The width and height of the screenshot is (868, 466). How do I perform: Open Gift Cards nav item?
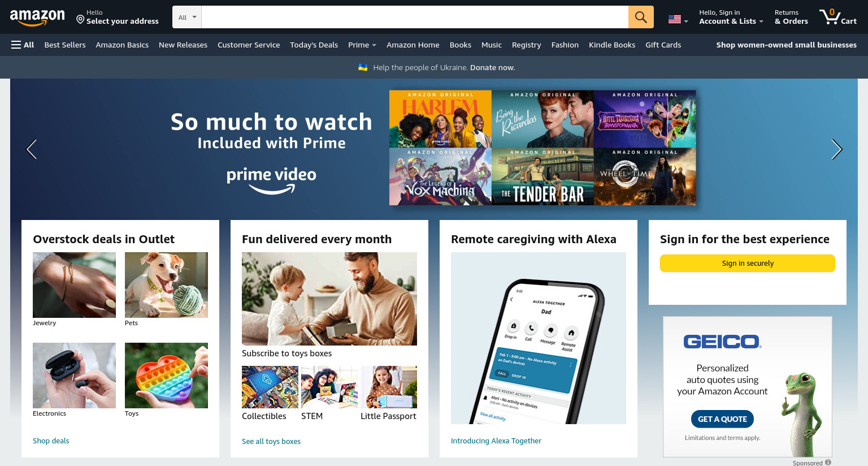pyautogui.click(x=663, y=45)
